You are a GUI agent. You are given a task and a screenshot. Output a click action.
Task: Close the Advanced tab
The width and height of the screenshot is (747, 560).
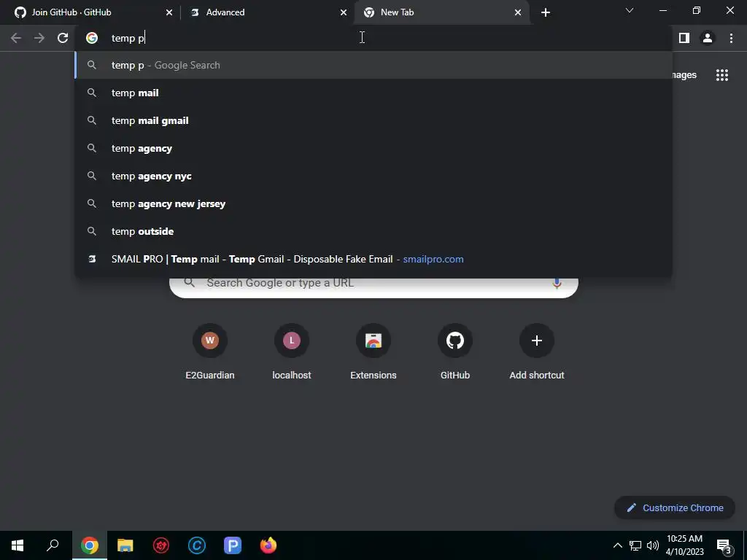click(344, 12)
